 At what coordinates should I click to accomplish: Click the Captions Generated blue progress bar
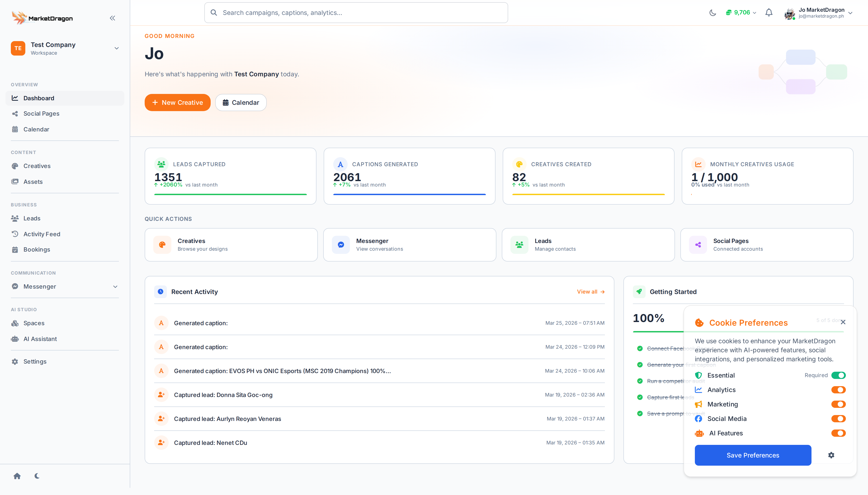pos(410,194)
